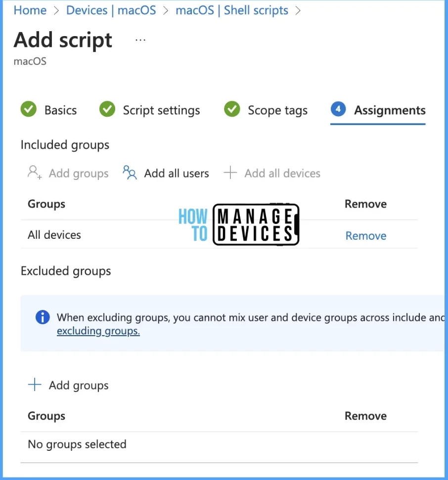Select the Assignments tab
The height and width of the screenshot is (480, 448).
(x=389, y=110)
